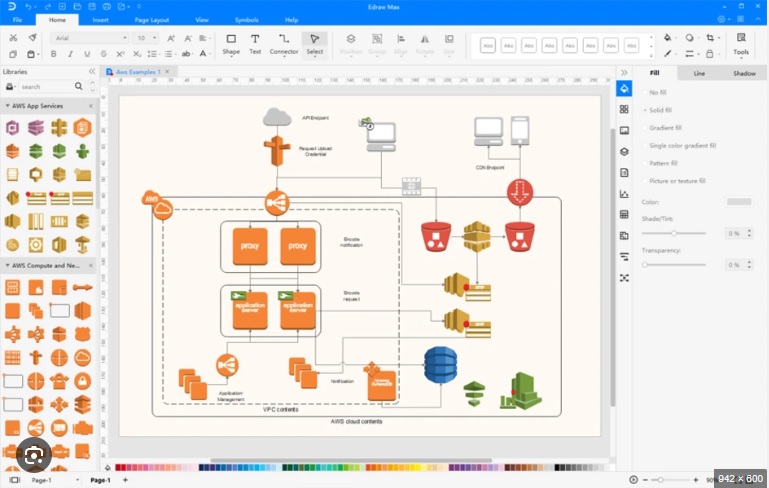Click the zoom in plus button

(696, 480)
